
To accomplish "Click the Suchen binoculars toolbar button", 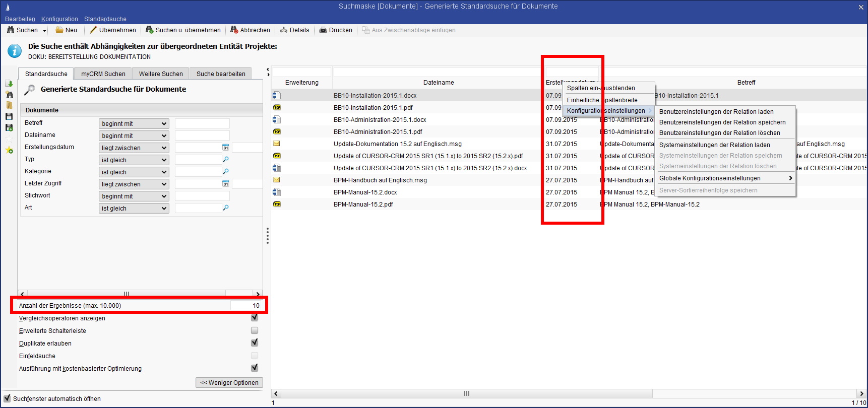I will [x=22, y=30].
